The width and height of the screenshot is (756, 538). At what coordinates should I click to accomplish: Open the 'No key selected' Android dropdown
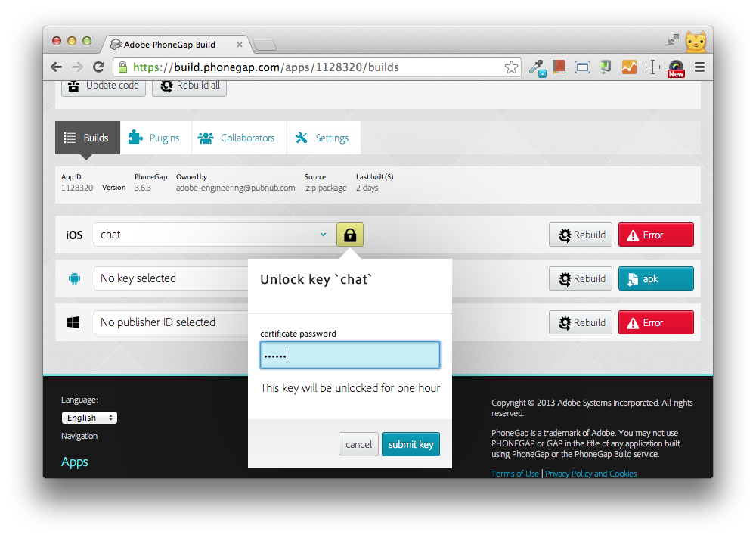pos(172,278)
